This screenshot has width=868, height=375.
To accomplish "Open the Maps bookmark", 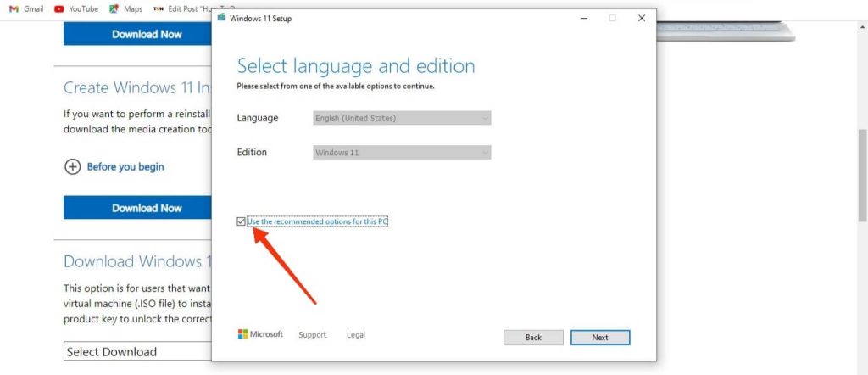I will 126,8.
